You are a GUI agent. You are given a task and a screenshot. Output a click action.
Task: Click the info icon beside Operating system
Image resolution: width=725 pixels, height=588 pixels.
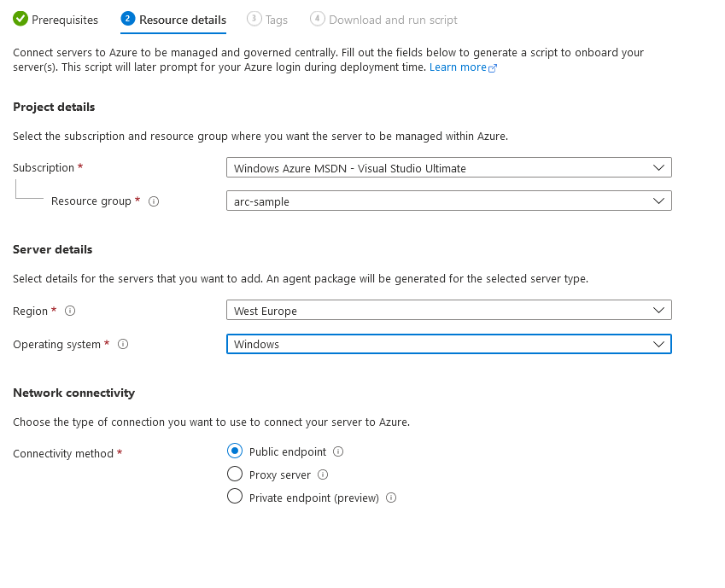coord(123,344)
